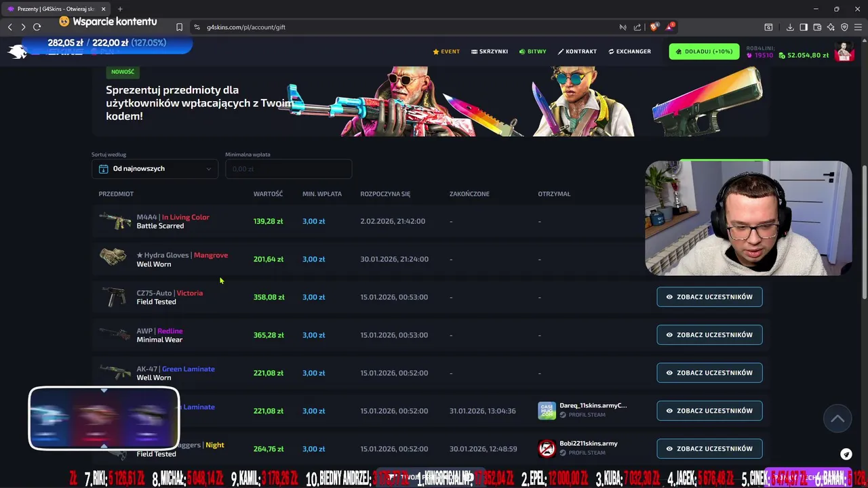Open the BITWY menu item
Viewport: 868px width, 488px height.
[x=532, y=52]
